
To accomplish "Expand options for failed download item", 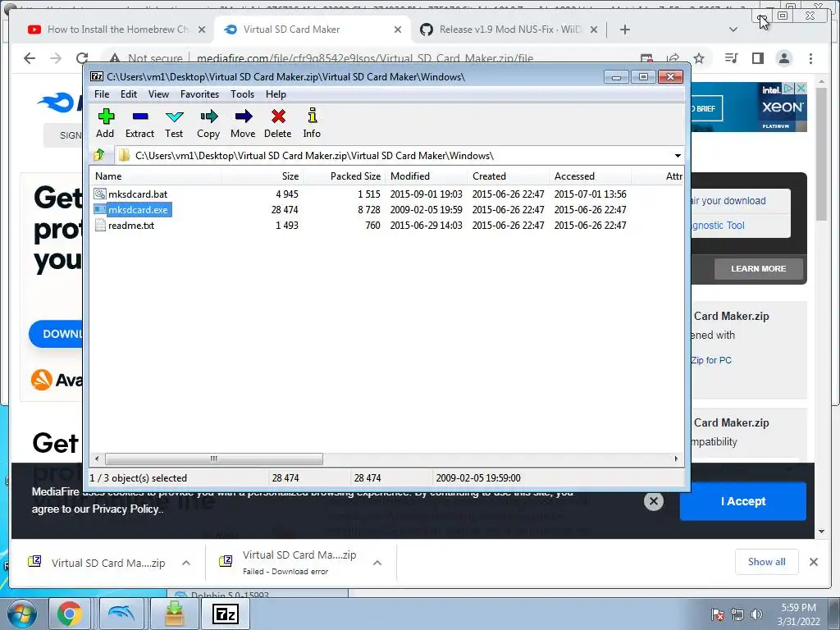I will coord(377,563).
